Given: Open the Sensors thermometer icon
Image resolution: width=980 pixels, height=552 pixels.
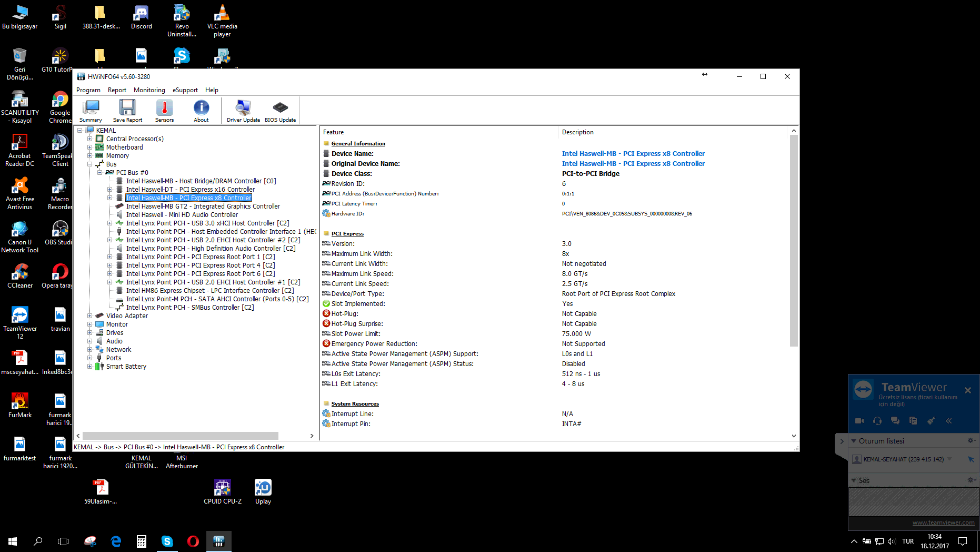Looking at the screenshot, I should coord(164,111).
